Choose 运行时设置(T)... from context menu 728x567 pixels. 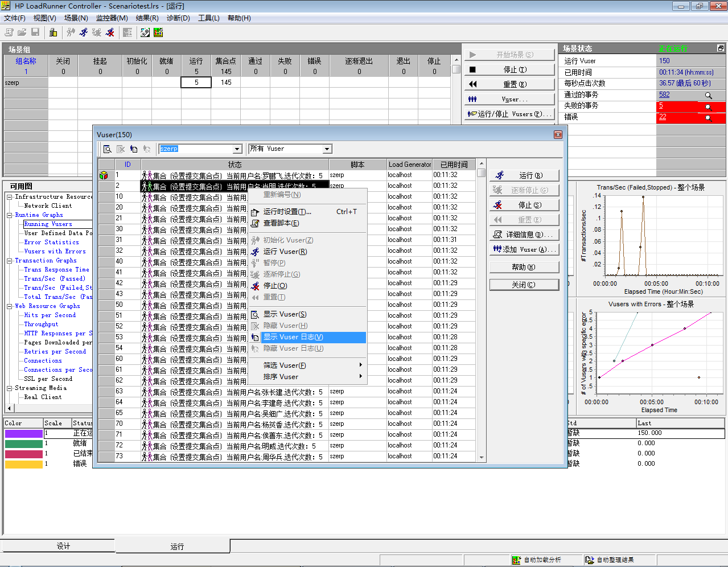307,212
